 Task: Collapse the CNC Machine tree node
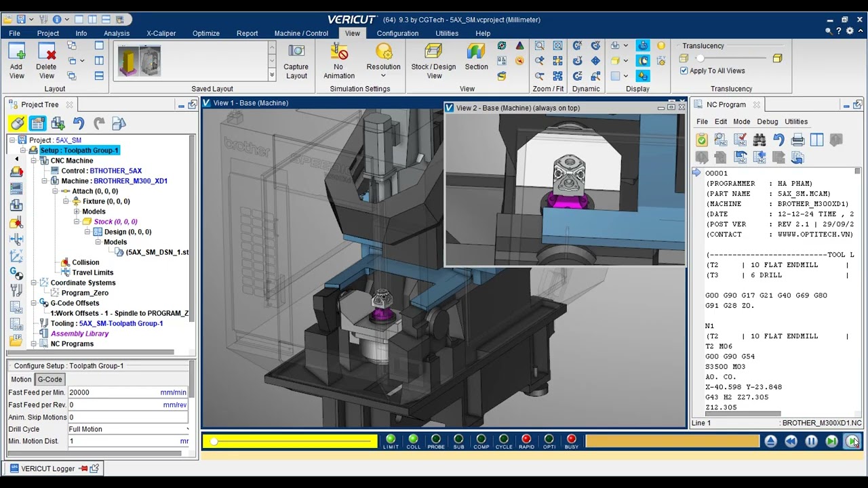click(33, 161)
